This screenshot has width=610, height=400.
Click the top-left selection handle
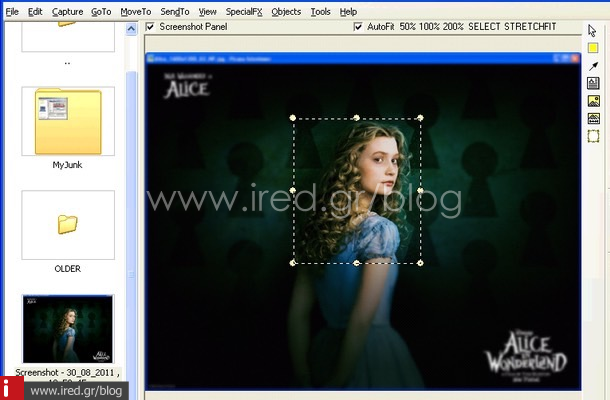click(293, 118)
